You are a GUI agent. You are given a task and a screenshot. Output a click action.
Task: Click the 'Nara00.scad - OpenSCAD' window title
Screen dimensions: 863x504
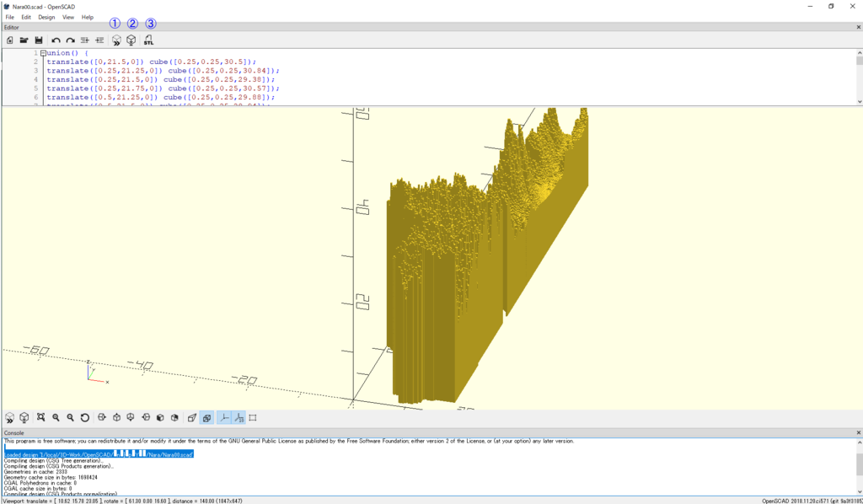44,7
